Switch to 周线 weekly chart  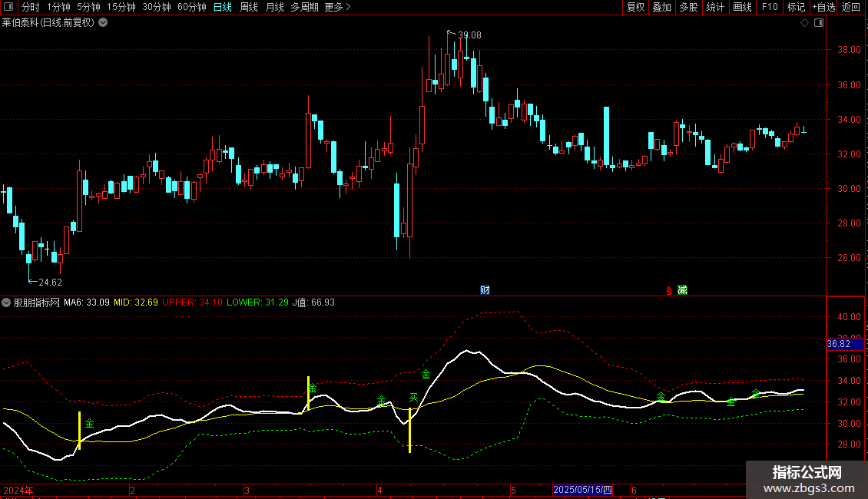click(249, 7)
